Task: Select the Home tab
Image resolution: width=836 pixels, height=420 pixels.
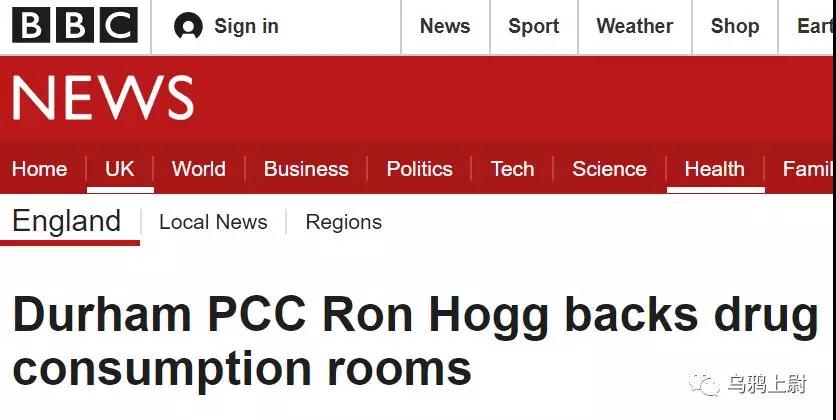Action: [40, 169]
